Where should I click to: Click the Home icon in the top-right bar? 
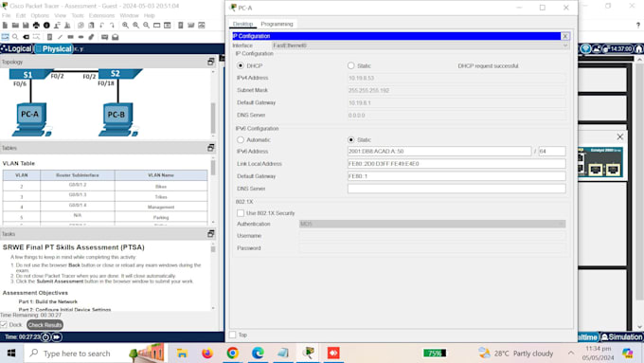638,49
